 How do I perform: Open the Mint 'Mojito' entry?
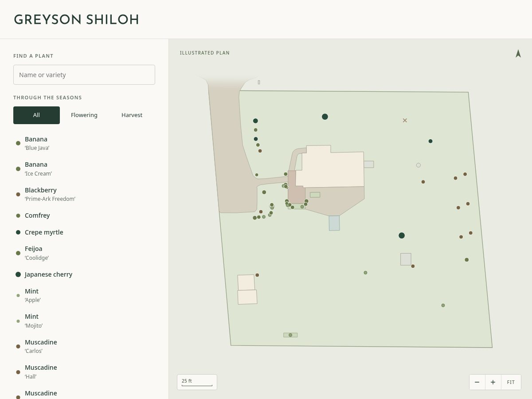tap(84, 321)
